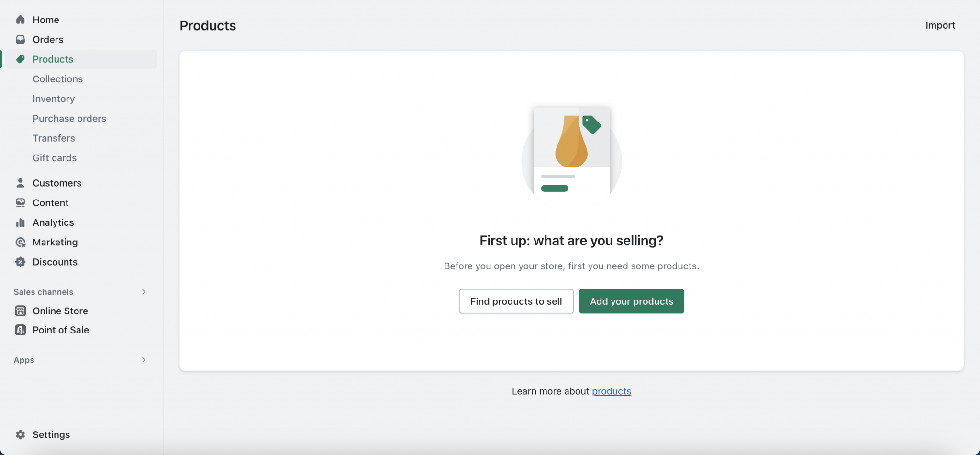
Task: Click the Settings gear icon
Action: click(x=20, y=434)
